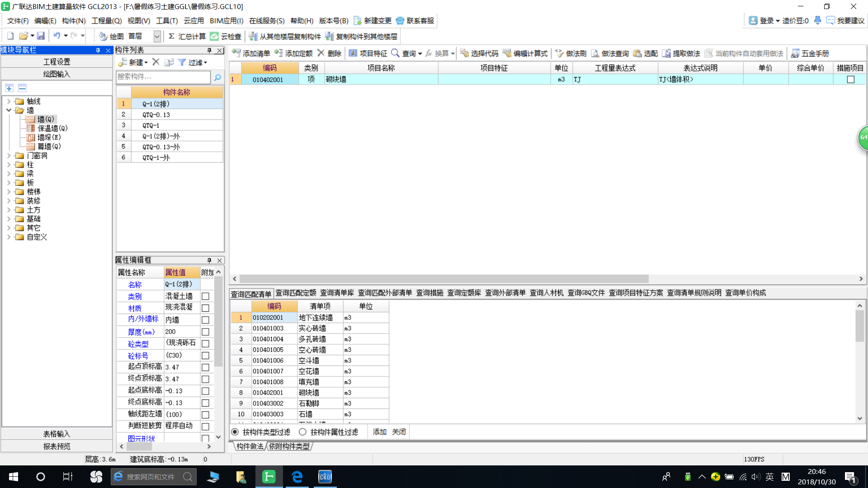868x488 pixels.
Task: Toggle 措施项目 checkbox for 砌块墙 row
Action: pyautogui.click(x=851, y=80)
